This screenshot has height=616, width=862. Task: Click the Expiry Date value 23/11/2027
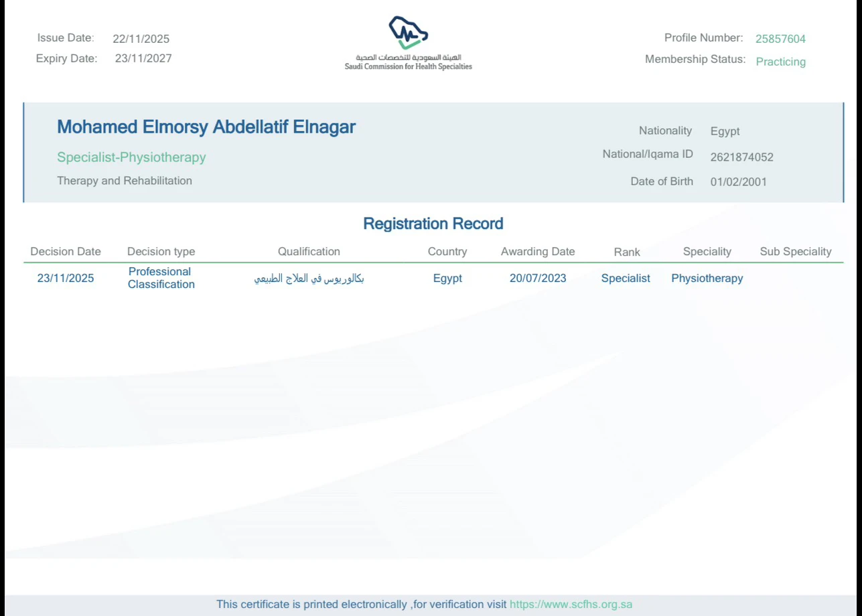point(143,58)
